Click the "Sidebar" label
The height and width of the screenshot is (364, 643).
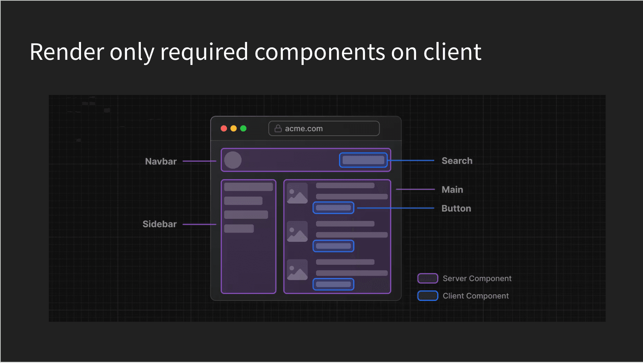click(x=159, y=224)
